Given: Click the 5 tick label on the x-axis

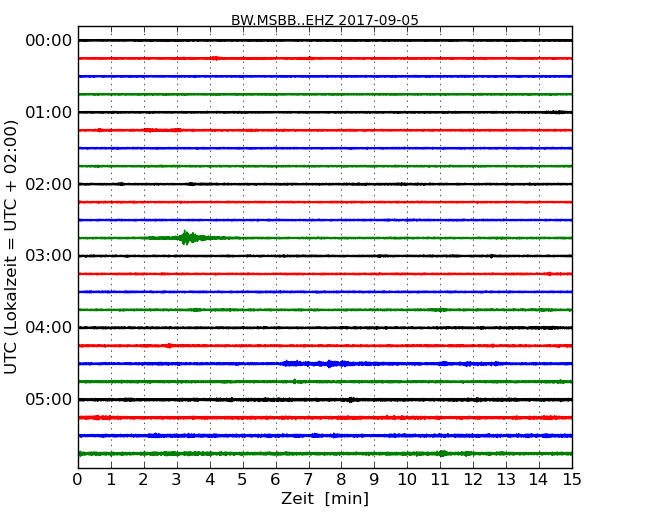Looking at the screenshot, I should [243, 480].
